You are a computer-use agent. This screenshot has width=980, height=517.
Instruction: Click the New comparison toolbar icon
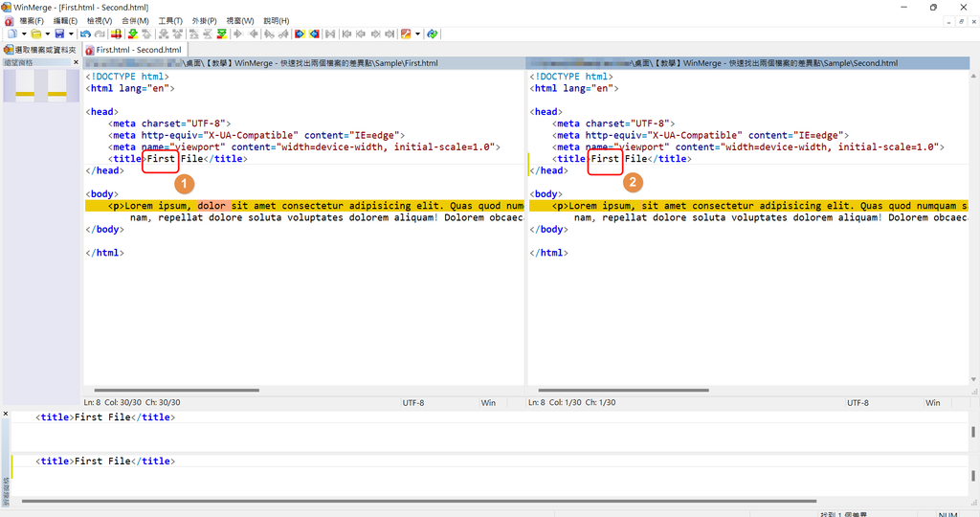coord(11,34)
